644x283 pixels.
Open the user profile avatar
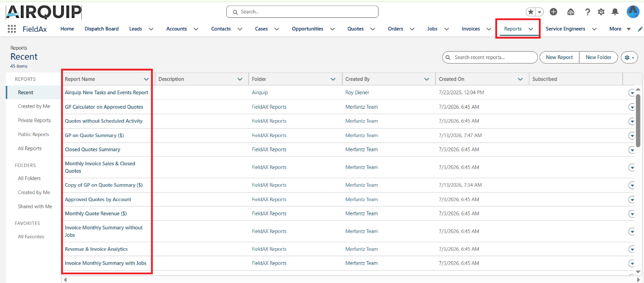tap(633, 11)
